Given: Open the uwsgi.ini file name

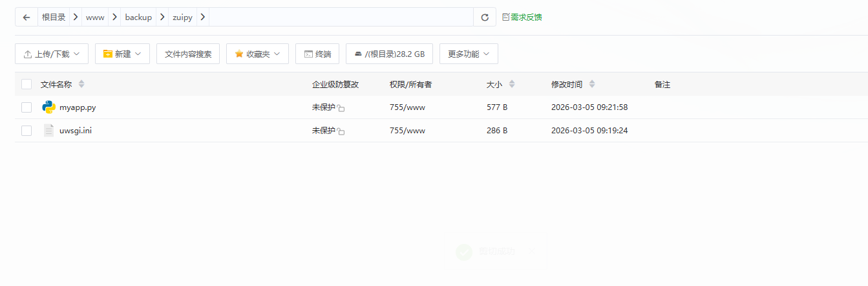Looking at the screenshot, I should point(76,131).
